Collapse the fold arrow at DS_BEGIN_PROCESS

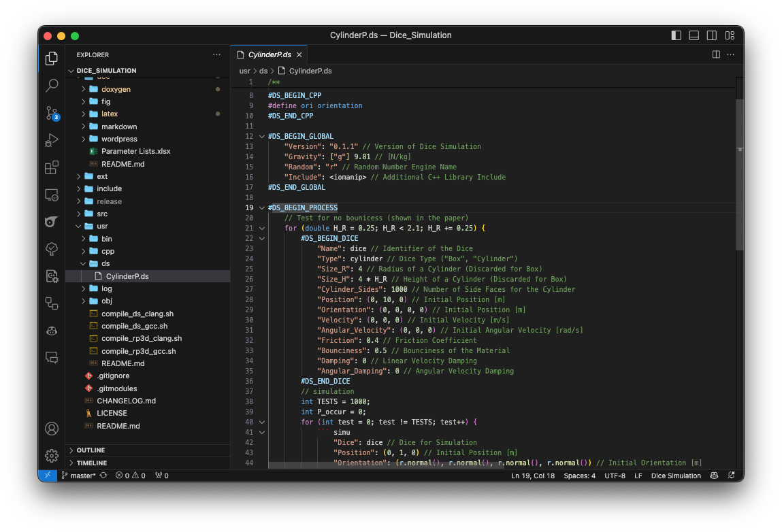pos(261,207)
